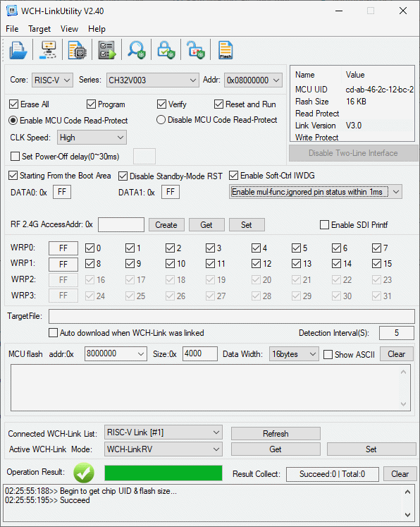Uncheck the Erase All checkbox
420x527 pixels.
(x=14, y=104)
